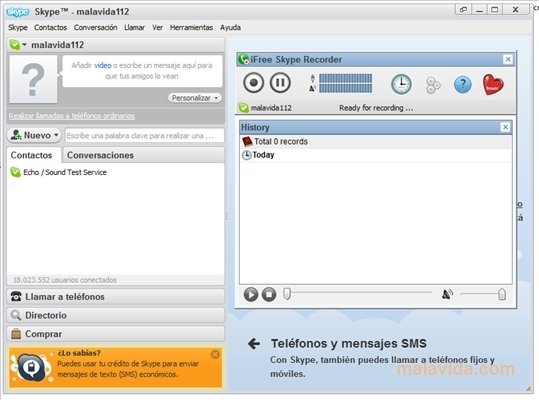Open iFree Recorder help question icon
The width and height of the screenshot is (539, 400).
tap(462, 84)
